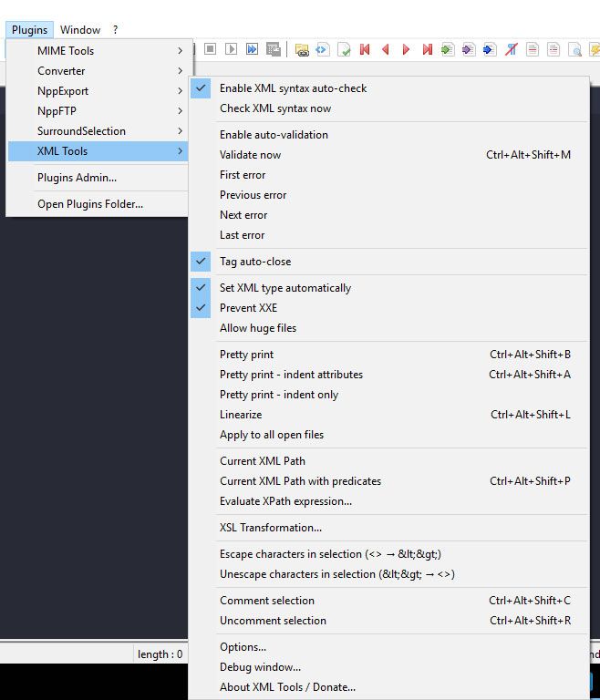The image size is (600, 700).
Task: Open the NppFTP submenu
Action: (98, 111)
